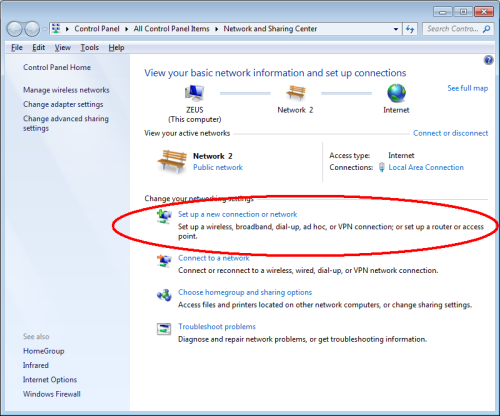Open Choose homegroup and sharing options
500x416 pixels.
[245, 292]
